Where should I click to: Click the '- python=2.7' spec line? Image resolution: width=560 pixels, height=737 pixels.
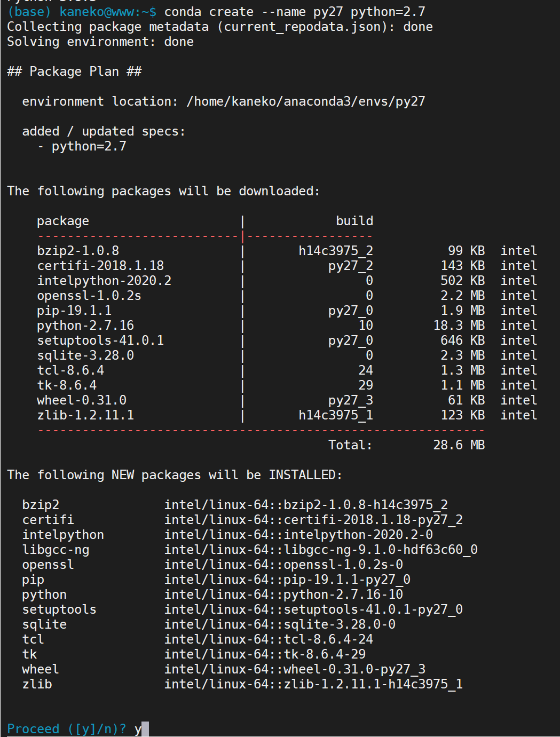[x=82, y=146]
